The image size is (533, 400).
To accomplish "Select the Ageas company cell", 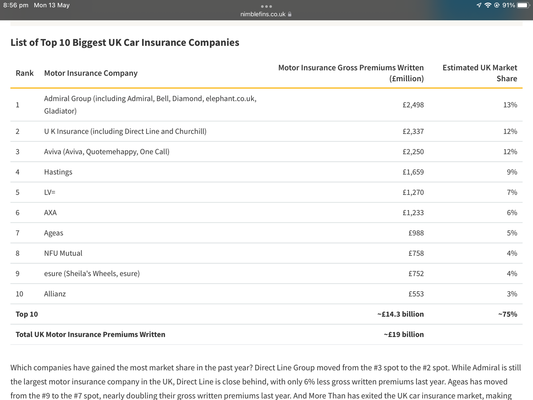I will point(53,233).
